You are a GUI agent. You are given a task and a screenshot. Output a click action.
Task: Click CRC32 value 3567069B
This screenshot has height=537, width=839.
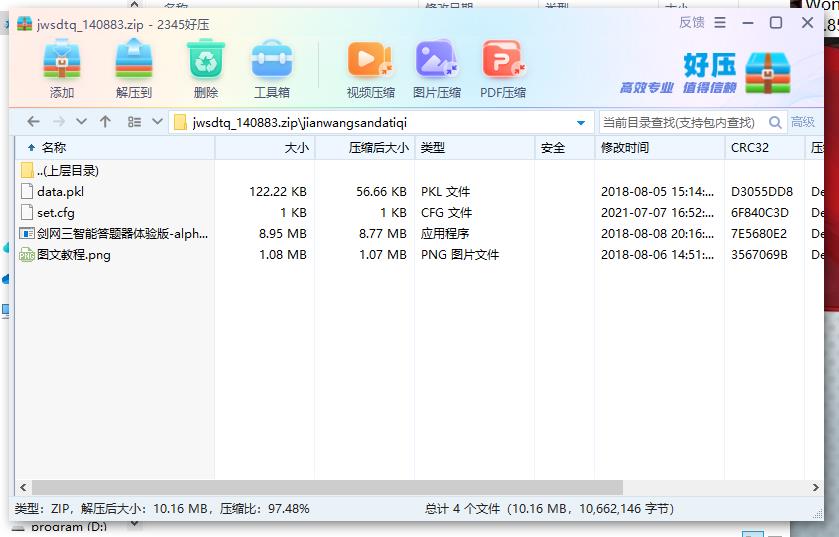[x=759, y=255]
